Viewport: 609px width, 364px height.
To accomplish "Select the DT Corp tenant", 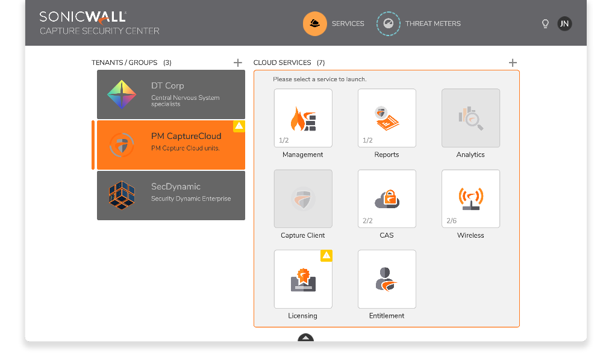I will click(171, 94).
